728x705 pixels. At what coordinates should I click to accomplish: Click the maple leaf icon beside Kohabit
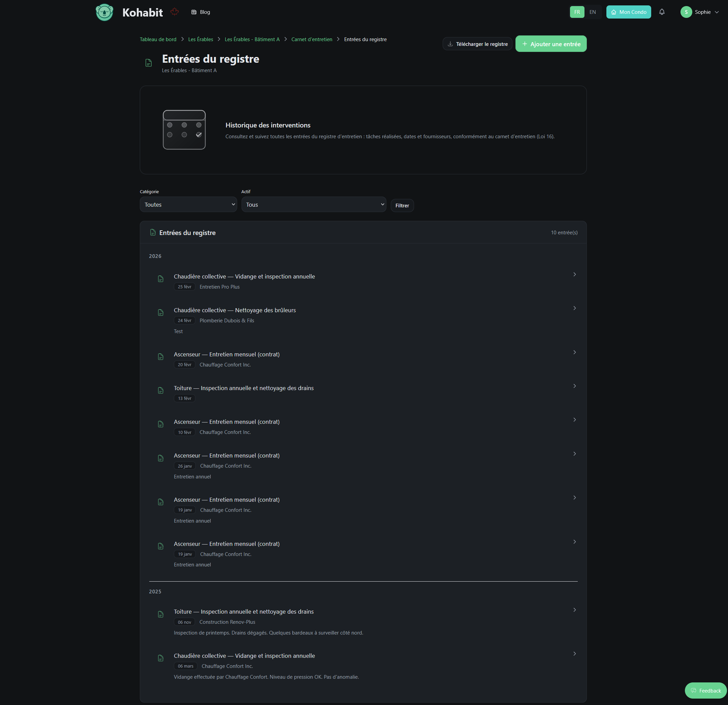[x=175, y=11]
